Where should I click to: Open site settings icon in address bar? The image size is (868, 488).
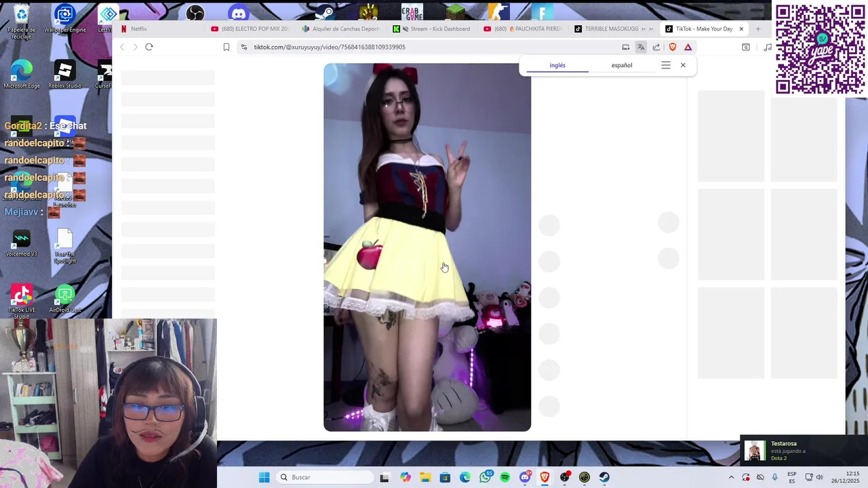click(x=243, y=47)
